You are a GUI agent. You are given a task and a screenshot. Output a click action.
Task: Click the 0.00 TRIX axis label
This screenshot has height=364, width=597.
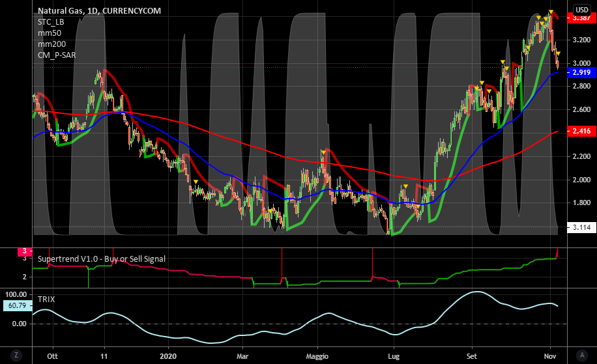click(x=19, y=324)
